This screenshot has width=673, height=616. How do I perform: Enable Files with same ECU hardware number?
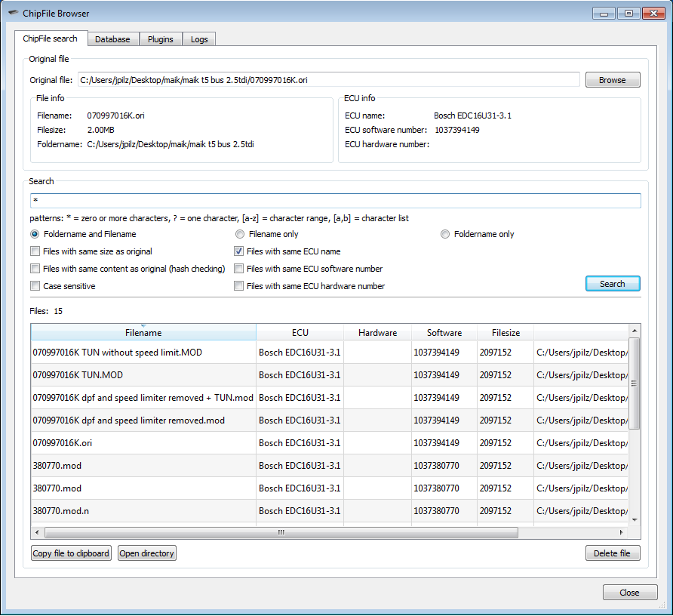tap(238, 286)
